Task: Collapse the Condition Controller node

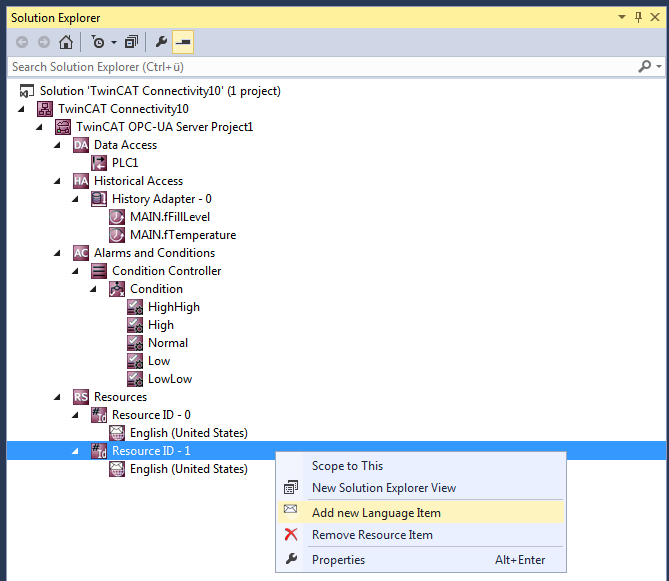Action: (x=75, y=271)
